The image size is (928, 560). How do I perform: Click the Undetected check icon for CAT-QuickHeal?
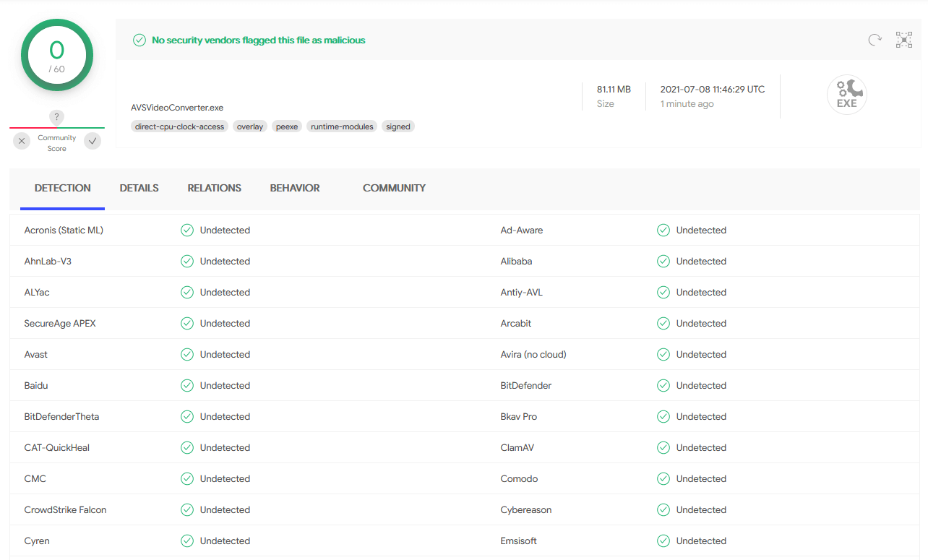pos(187,448)
